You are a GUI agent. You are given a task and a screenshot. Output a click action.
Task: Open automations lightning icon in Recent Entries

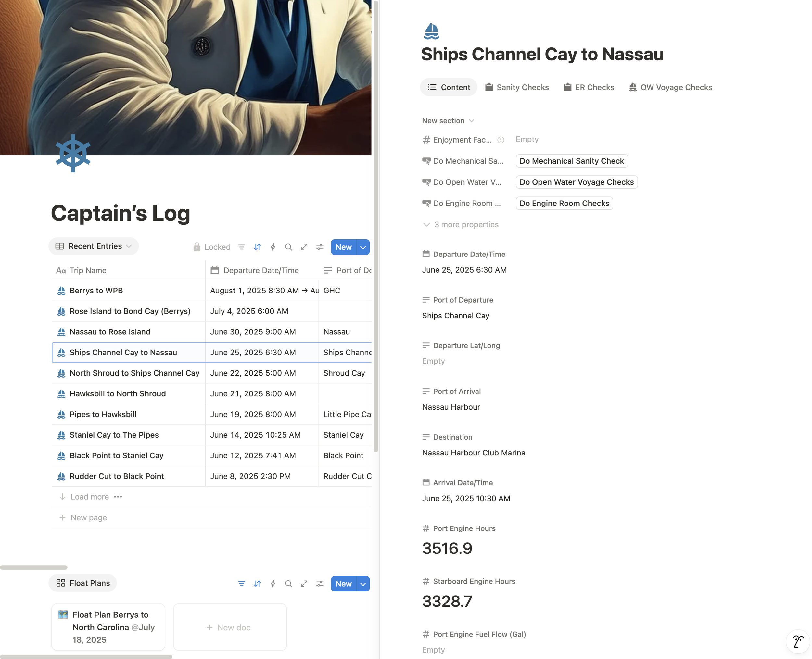pyautogui.click(x=273, y=247)
